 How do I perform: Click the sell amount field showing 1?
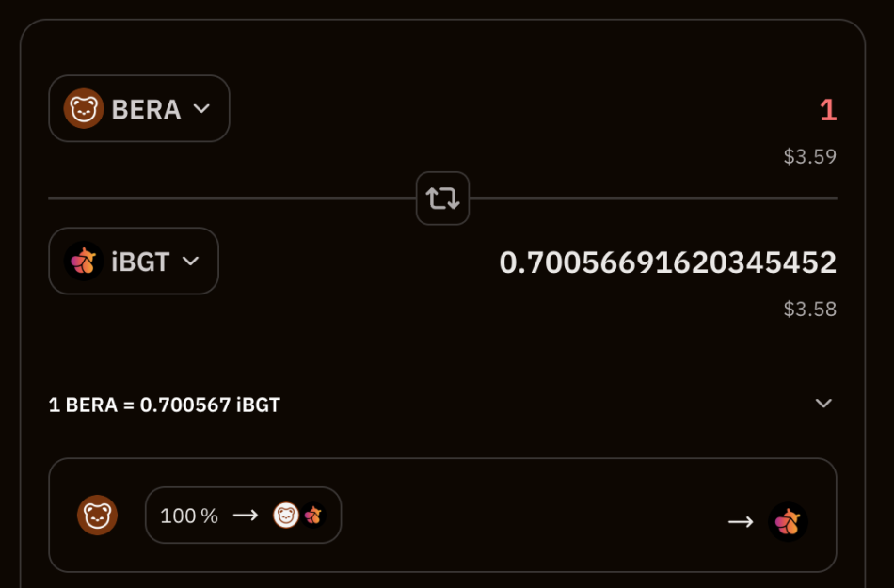click(x=827, y=111)
